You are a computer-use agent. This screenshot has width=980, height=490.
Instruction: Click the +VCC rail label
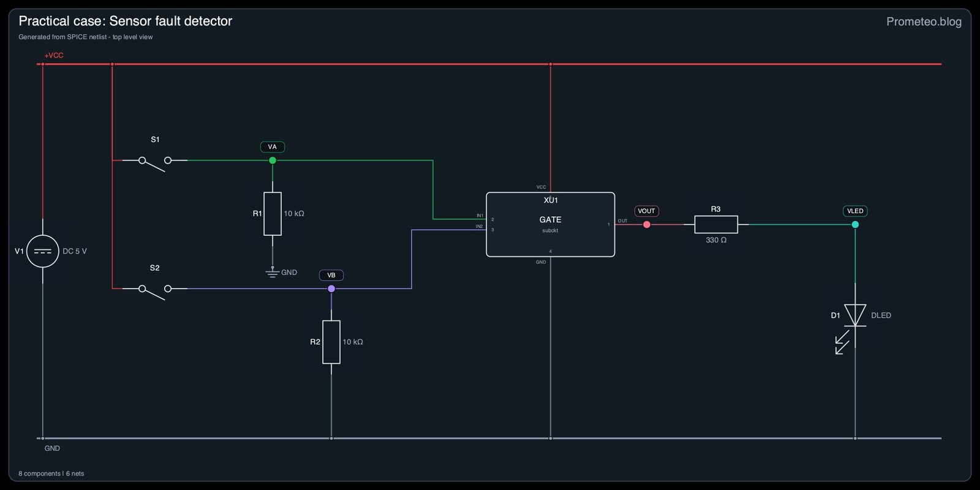point(54,55)
